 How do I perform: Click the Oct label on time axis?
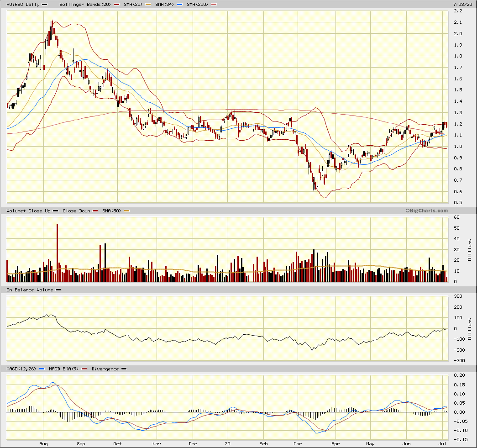pos(117,444)
